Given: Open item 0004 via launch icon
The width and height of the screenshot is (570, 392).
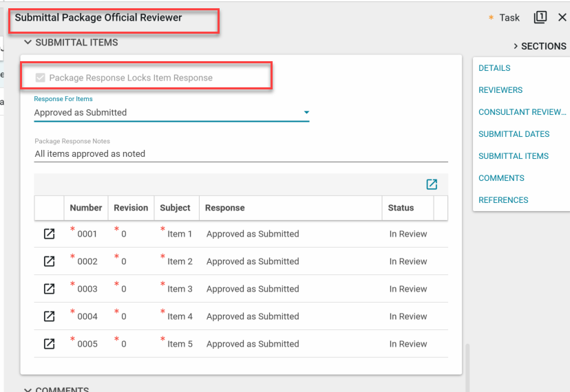Looking at the screenshot, I should click(x=49, y=316).
